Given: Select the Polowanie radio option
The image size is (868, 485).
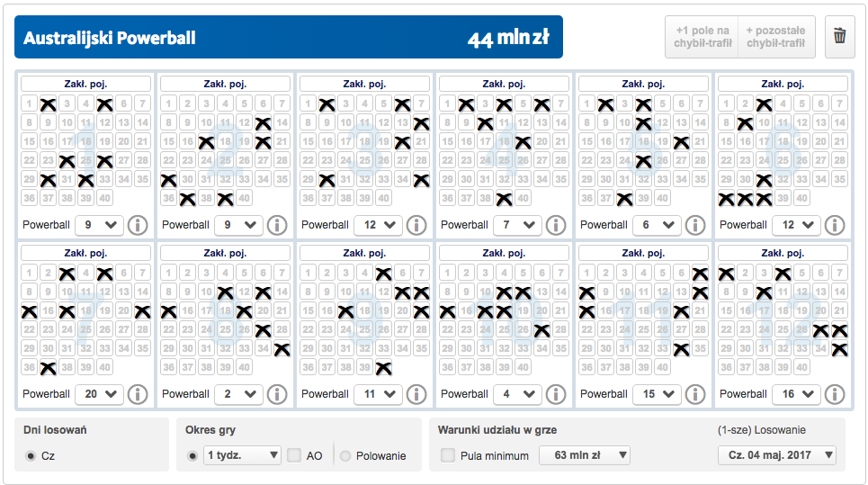Looking at the screenshot, I should 345,456.
